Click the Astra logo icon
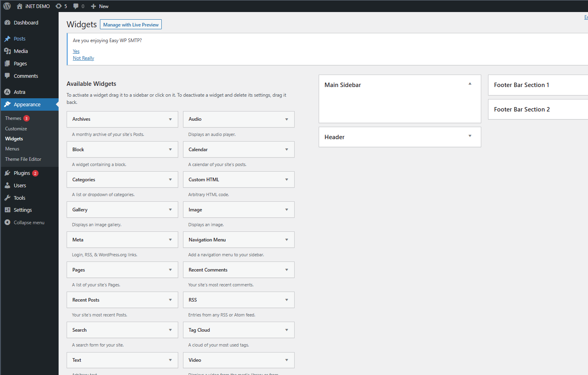 click(7, 92)
